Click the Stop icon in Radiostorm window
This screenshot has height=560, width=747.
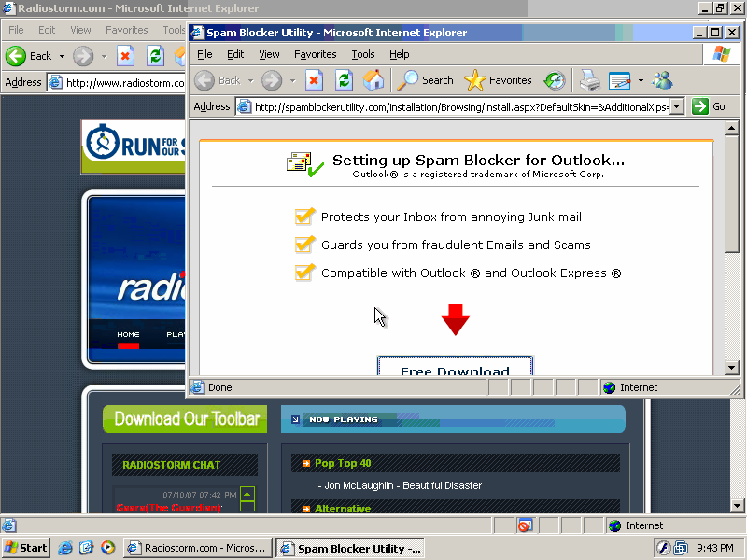[125, 56]
